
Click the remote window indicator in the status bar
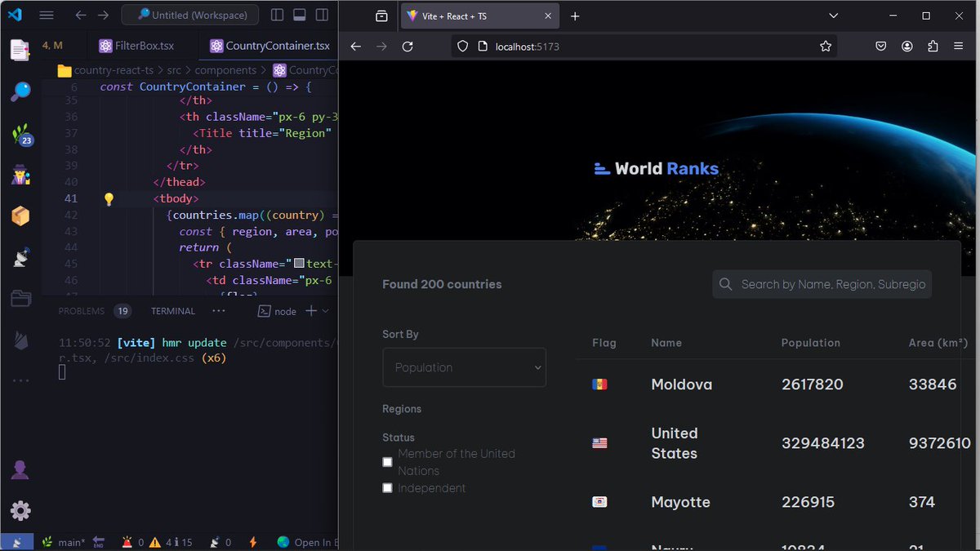point(16,542)
